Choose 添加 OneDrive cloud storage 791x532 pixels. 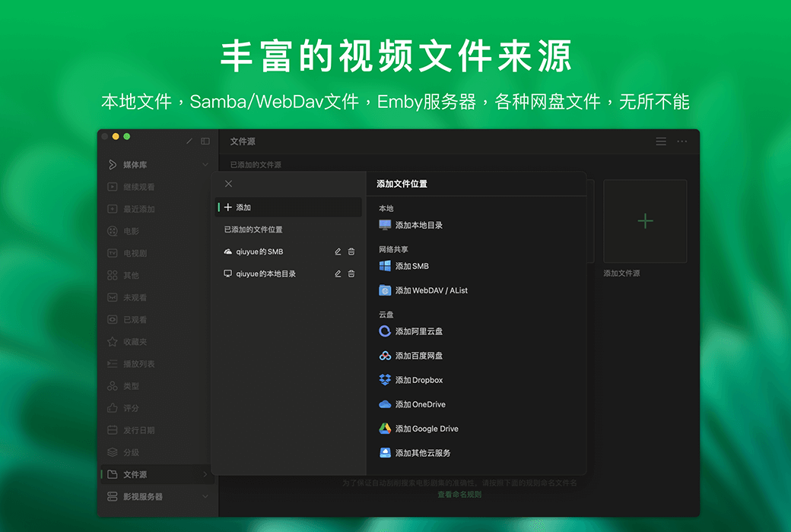click(x=421, y=404)
